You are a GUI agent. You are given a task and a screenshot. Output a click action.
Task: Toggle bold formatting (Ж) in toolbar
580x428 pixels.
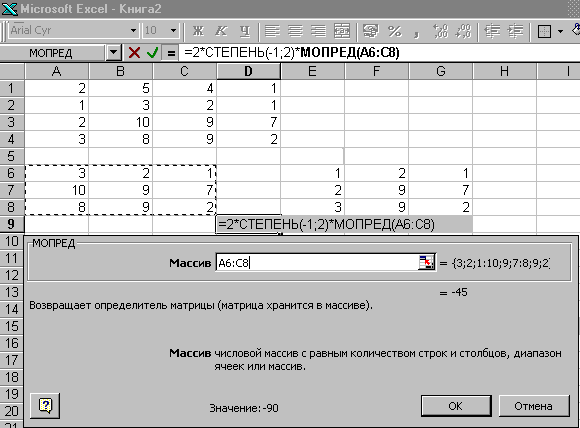[x=198, y=31]
